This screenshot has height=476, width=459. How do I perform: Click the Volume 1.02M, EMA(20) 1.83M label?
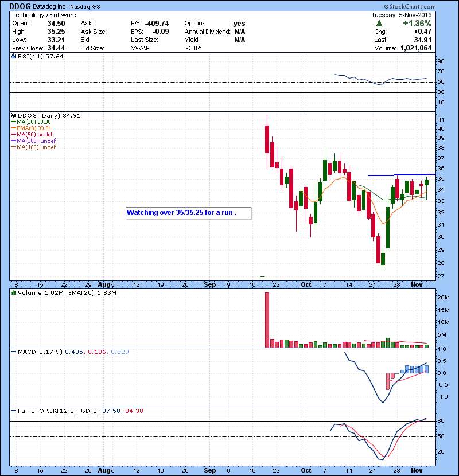[x=67, y=293]
